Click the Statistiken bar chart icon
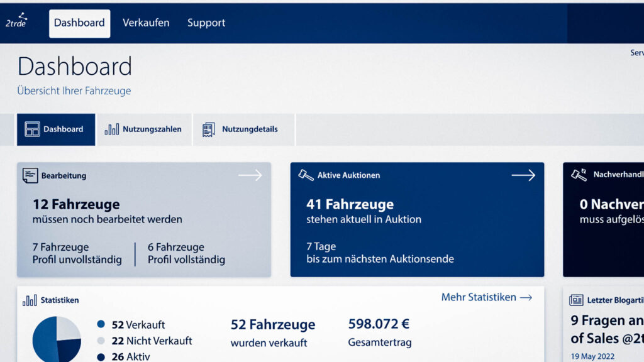 point(30,300)
